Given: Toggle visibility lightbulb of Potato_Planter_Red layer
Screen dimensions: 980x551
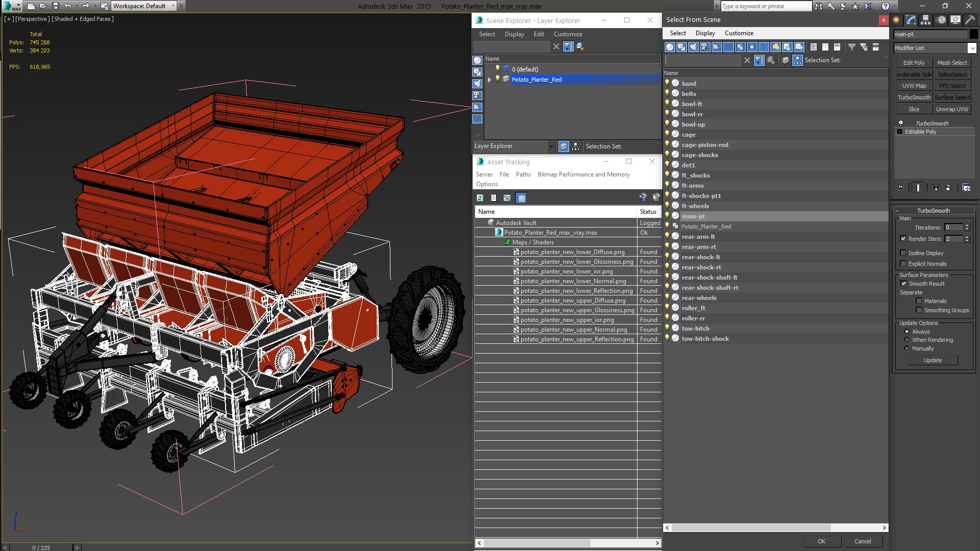Looking at the screenshot, I should tap(497, 79).
